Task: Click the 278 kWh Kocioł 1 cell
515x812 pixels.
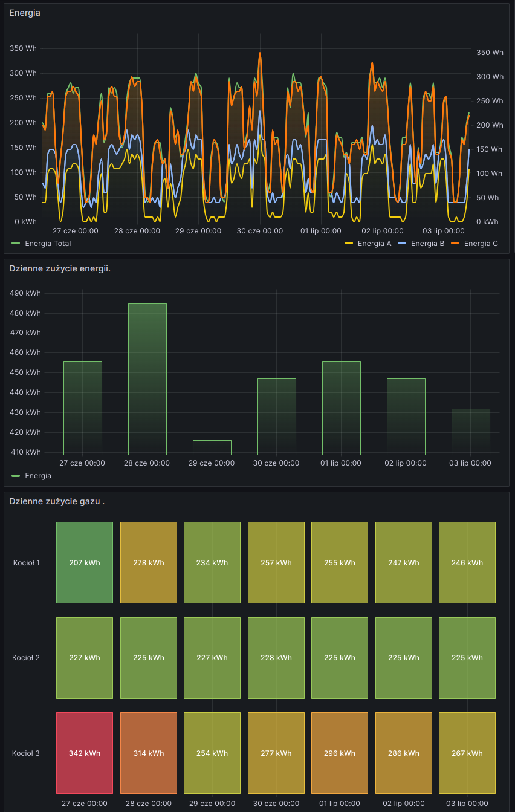Action: point(149,562)
